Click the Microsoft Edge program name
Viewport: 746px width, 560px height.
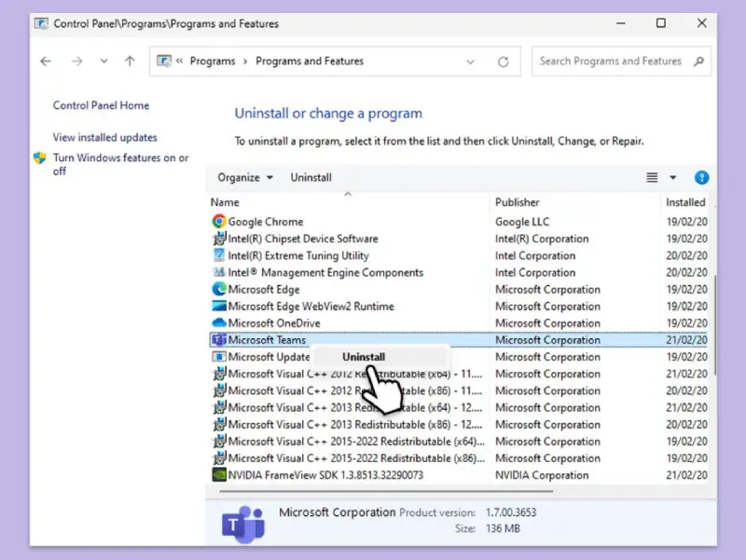click(x=264, y=290)
